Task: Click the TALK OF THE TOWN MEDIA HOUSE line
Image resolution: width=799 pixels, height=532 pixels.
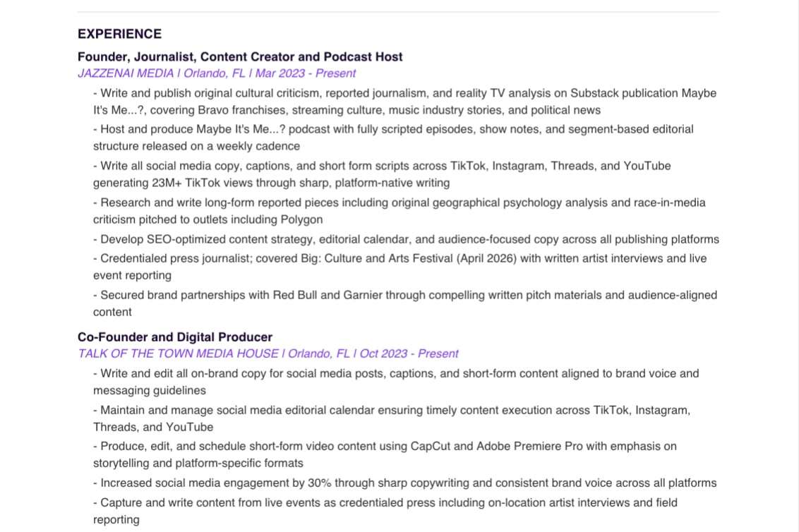Action: [x=268, y=353]
